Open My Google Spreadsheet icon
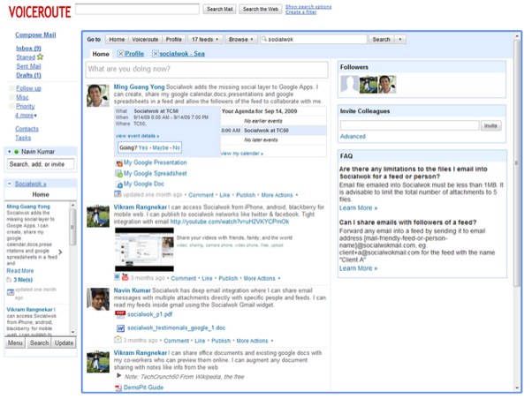 pos(118,174)
